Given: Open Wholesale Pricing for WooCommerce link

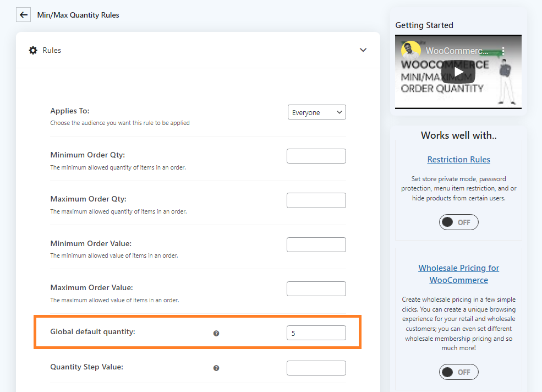Looking at the screenshot, I should pos(459,274).
